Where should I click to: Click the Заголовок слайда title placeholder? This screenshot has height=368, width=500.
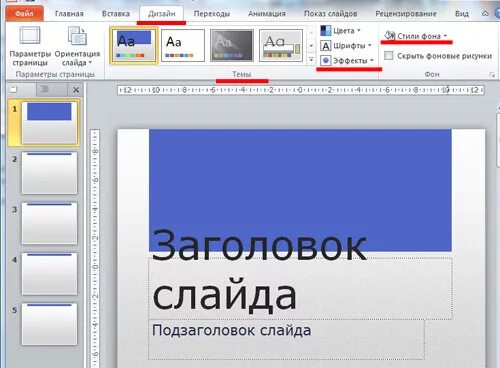(x=300, y=288)
